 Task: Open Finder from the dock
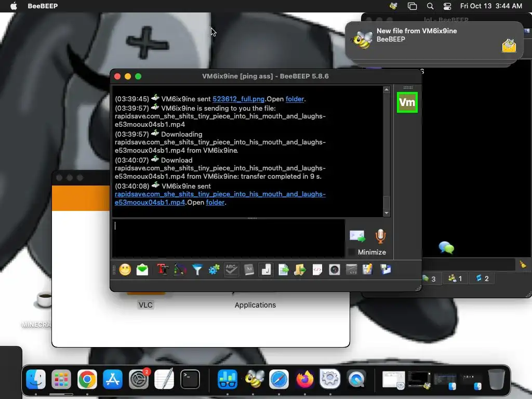(x=36, y=379)
